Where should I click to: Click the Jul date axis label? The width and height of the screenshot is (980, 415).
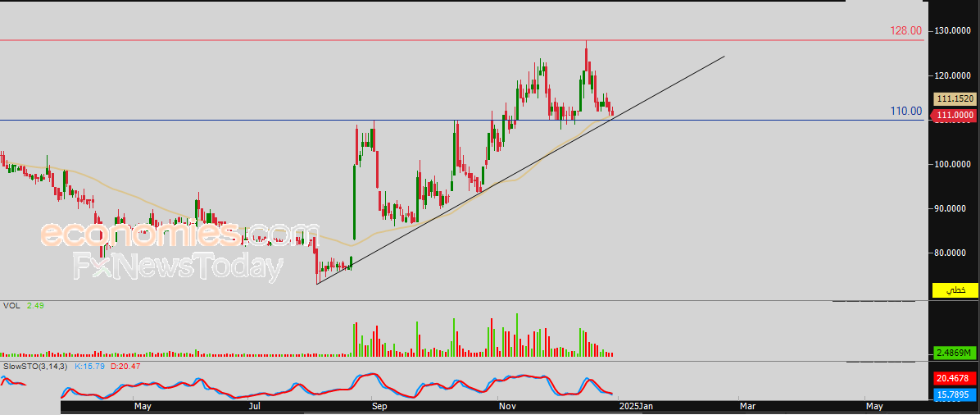pyautogui.click(x=254, y=407)
